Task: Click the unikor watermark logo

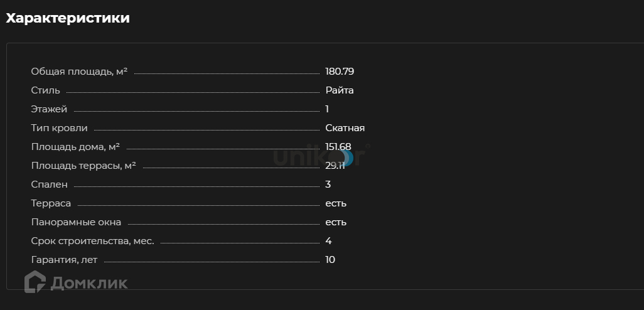Action: 320,156
